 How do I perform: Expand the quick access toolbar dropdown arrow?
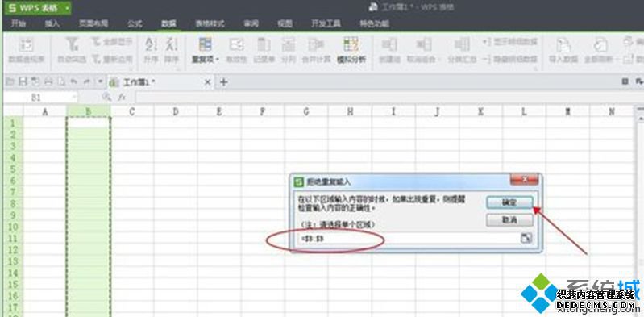[100, 81]
